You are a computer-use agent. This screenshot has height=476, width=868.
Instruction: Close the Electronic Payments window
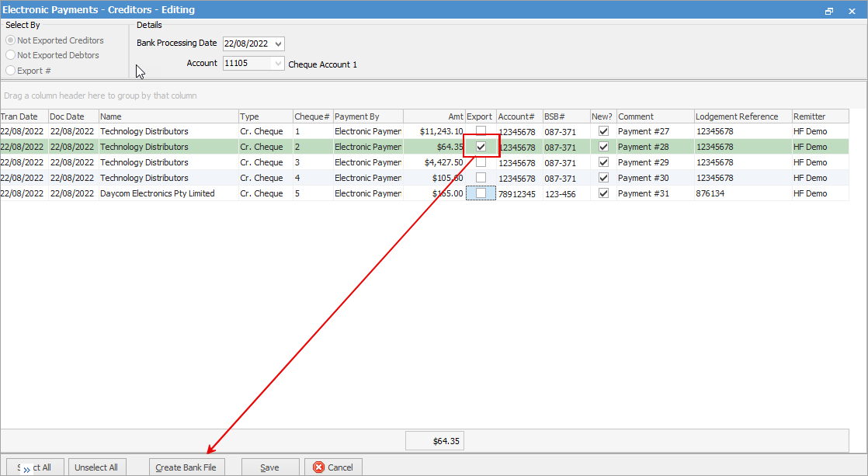pos(852,11)
